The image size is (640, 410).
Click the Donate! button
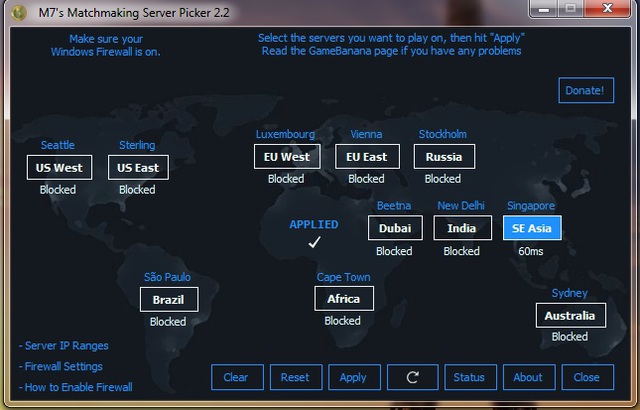(586, 90)
